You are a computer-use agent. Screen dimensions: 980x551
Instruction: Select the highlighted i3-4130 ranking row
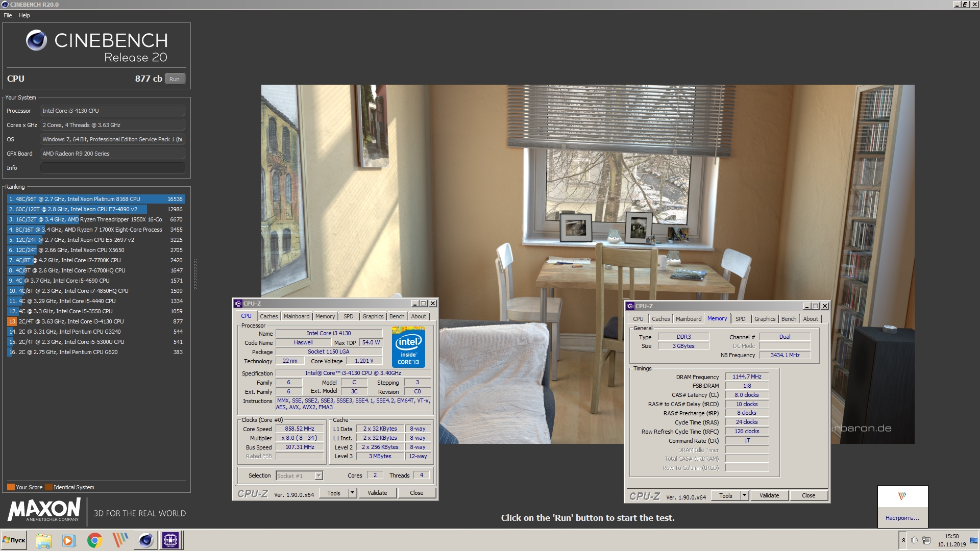96,321
